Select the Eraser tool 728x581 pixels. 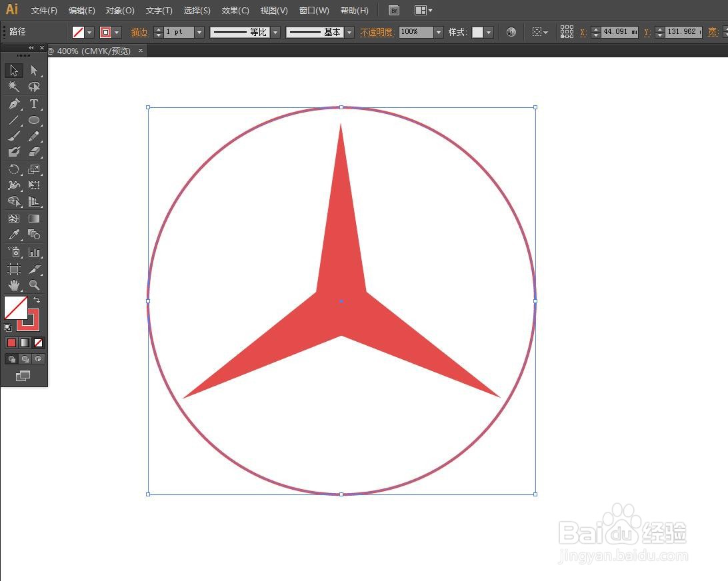pos(34,152)
